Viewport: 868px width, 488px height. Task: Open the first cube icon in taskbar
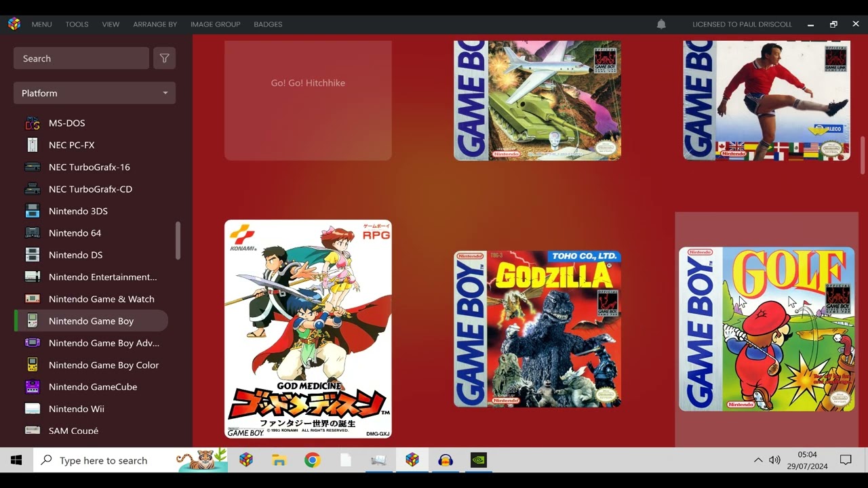245,460
